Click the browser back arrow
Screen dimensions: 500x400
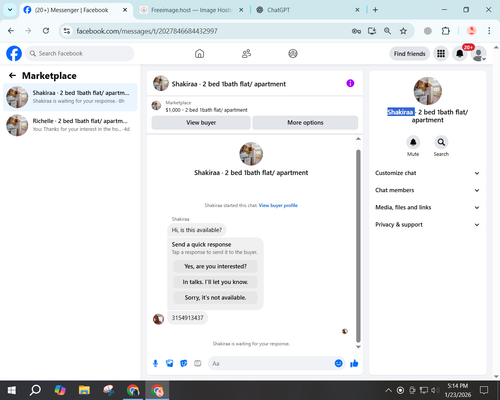[x=11, y=31]
